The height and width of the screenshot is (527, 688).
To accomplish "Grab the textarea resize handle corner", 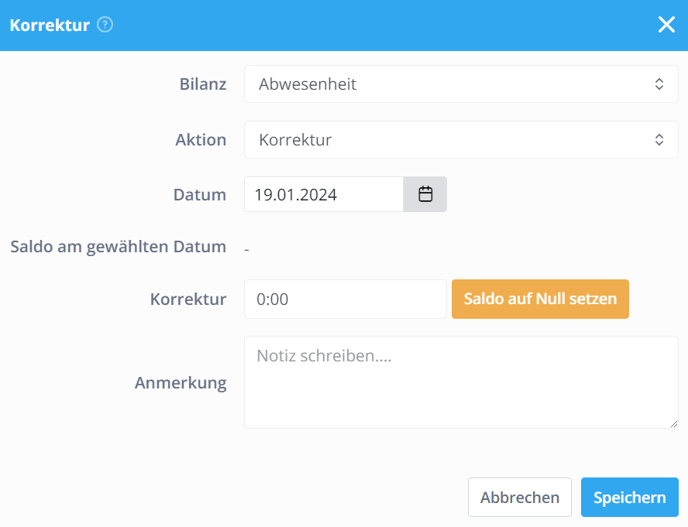I will (x=674, y=423).
